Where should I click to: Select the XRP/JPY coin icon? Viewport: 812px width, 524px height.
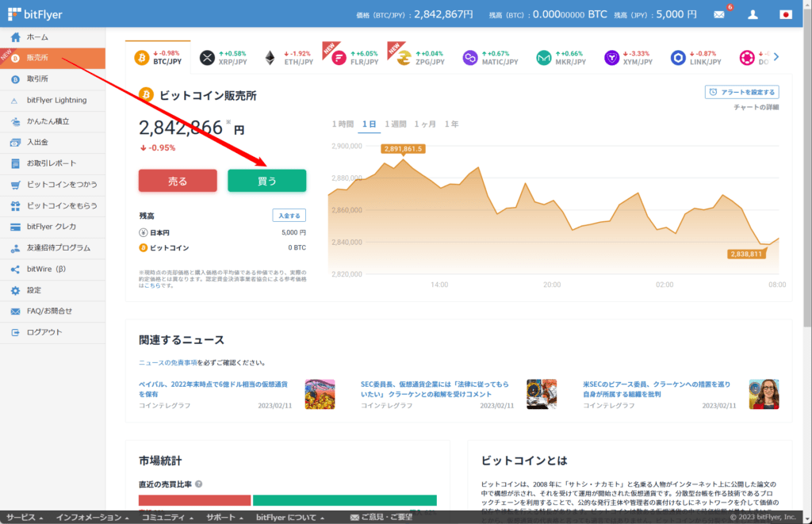click(207, 58)
